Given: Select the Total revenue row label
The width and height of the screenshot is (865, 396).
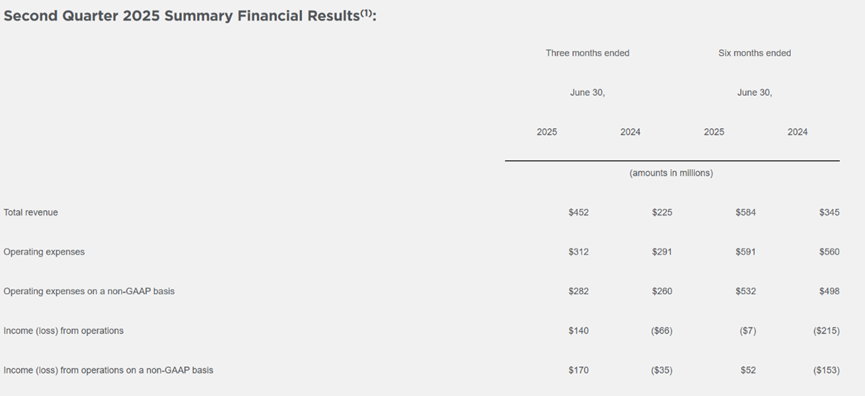Looking at the screenshot, I should (30, 212).
